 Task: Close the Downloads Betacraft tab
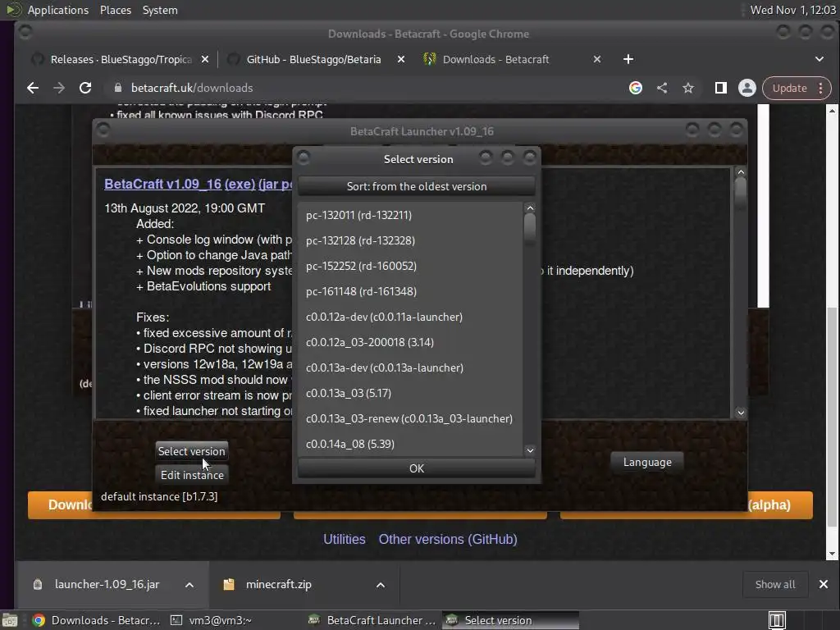[x=597, y=59]
